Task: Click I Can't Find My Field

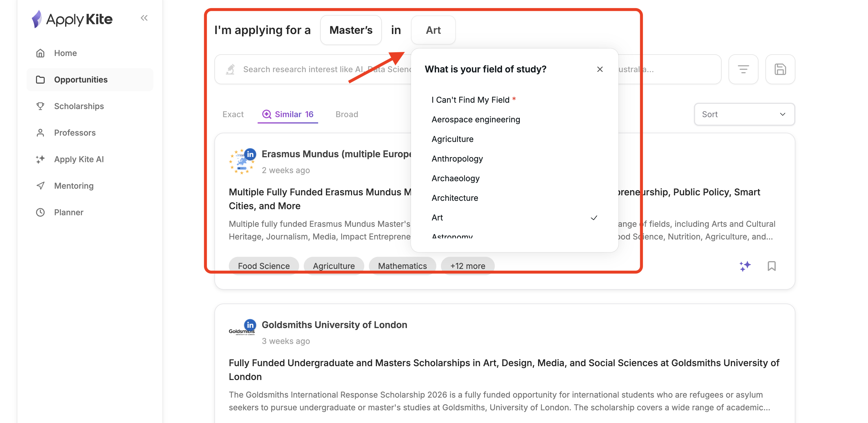Action: click(470, 100)
